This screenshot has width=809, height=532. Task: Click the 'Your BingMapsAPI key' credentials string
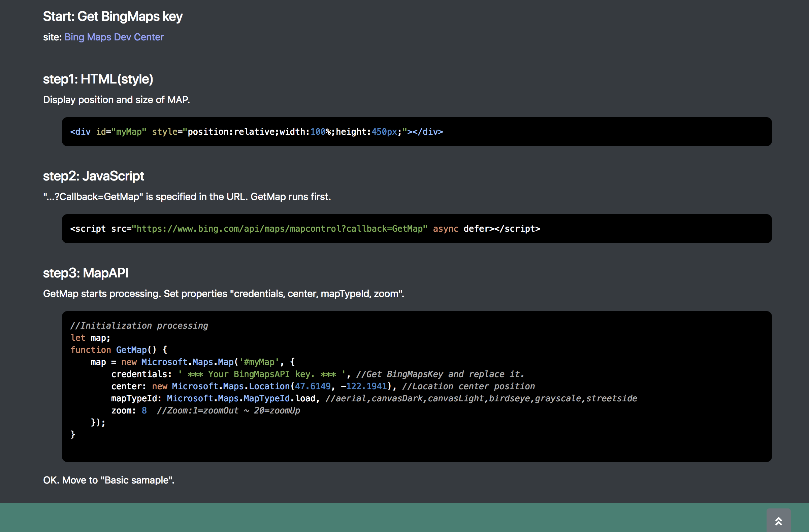pos(261,374)
